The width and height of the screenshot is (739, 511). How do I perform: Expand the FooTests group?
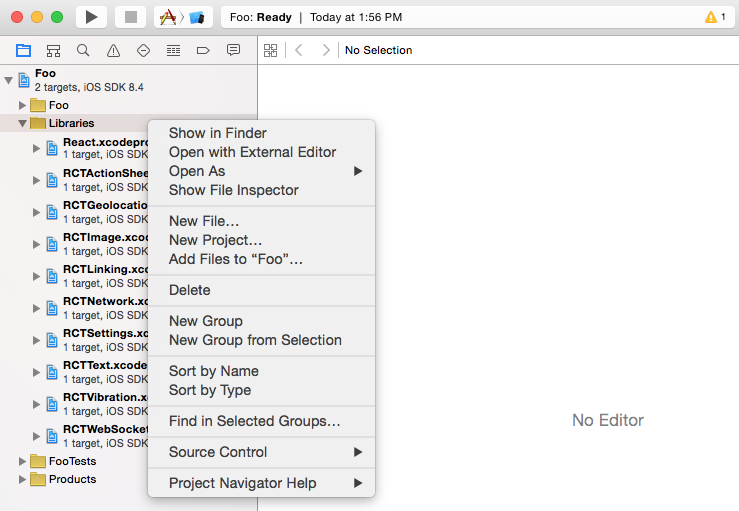coord(22,461)
